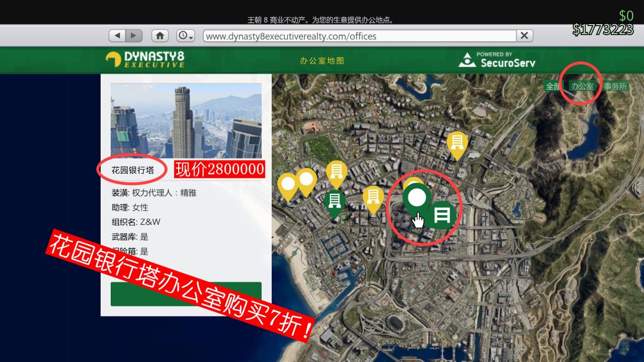Show all properties with 全部 filter
644x362 pixels.
552,86
